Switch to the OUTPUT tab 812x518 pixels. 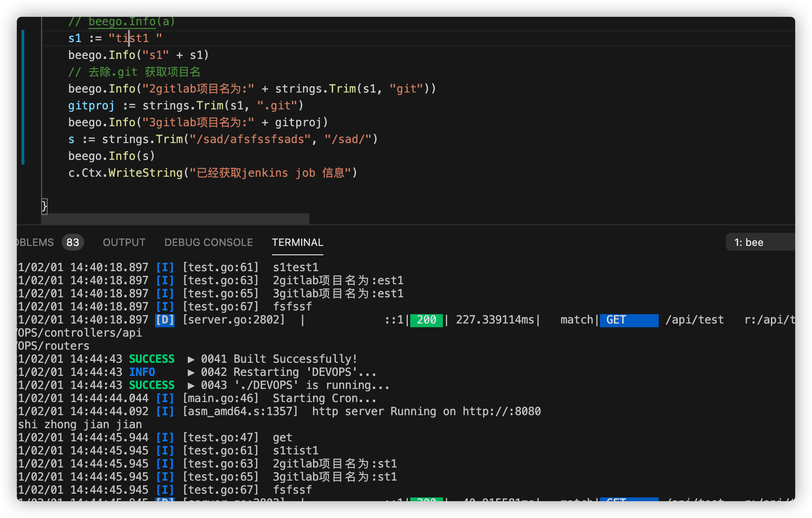tap(123, 242)
